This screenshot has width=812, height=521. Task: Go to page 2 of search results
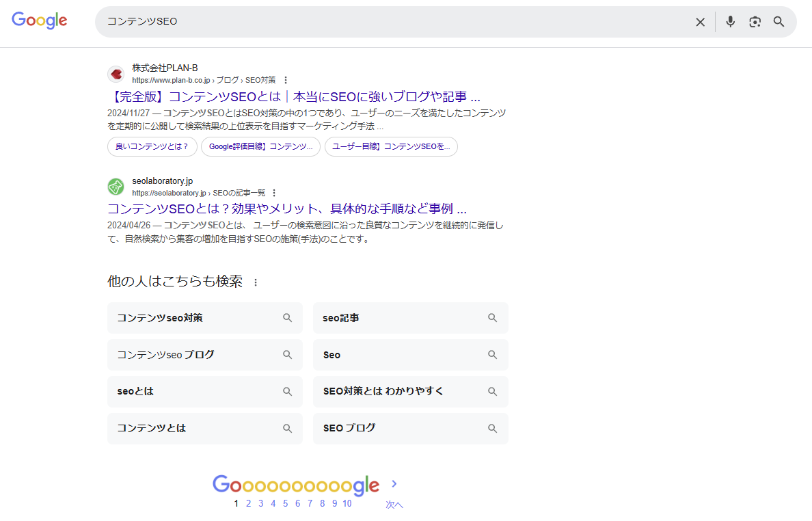tap(248, 503)
